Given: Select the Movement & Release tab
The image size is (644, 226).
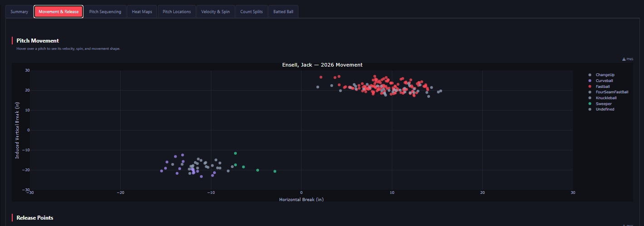Looking at the screenshot, I should click(59, 12).
